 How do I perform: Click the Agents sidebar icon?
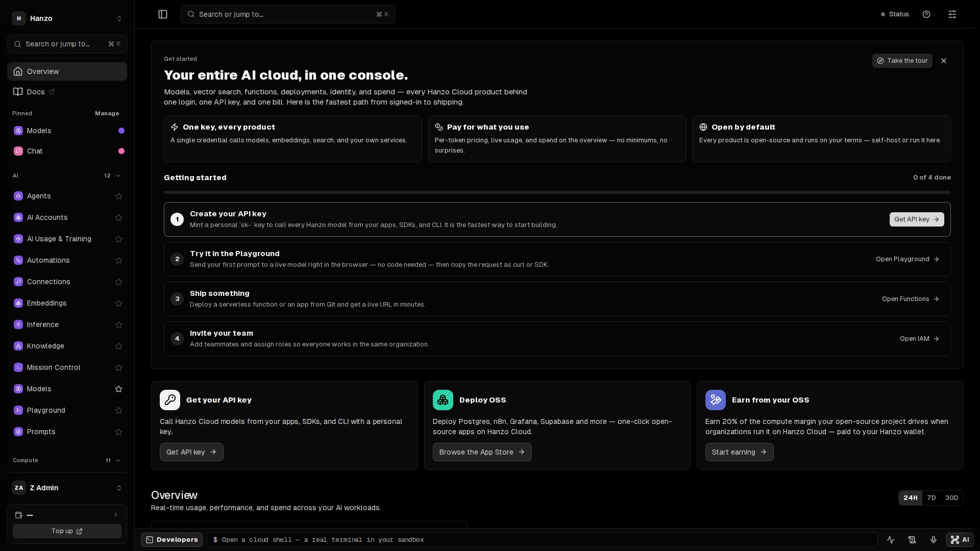point(18,196)
